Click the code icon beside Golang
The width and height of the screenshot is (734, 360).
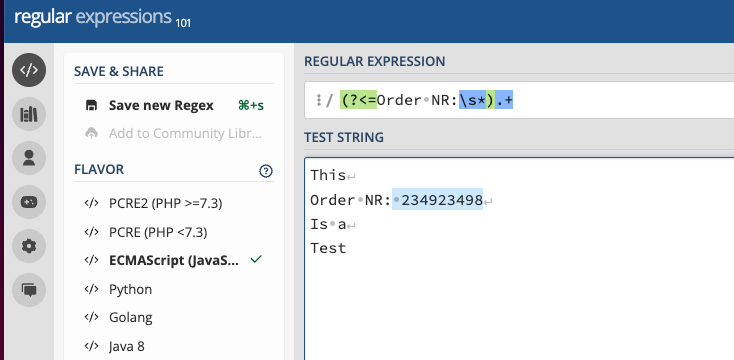tap(91, 317)
